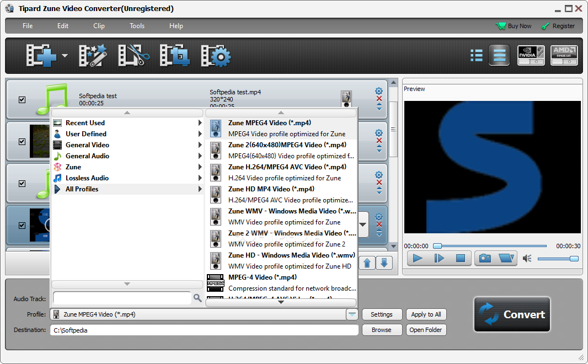588x364 pixels.
Task: Click the Apply to All button
Action: (x=426, y=314)
